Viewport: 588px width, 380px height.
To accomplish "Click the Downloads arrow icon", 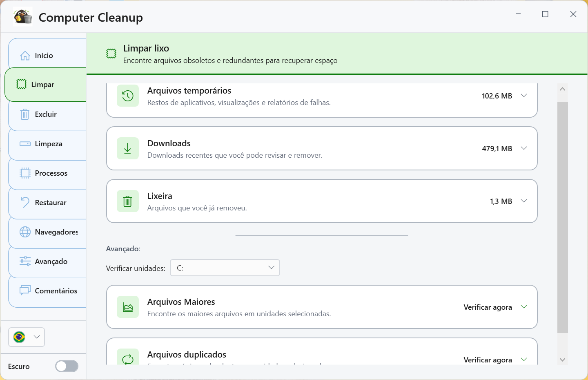I will click(128, 148).
